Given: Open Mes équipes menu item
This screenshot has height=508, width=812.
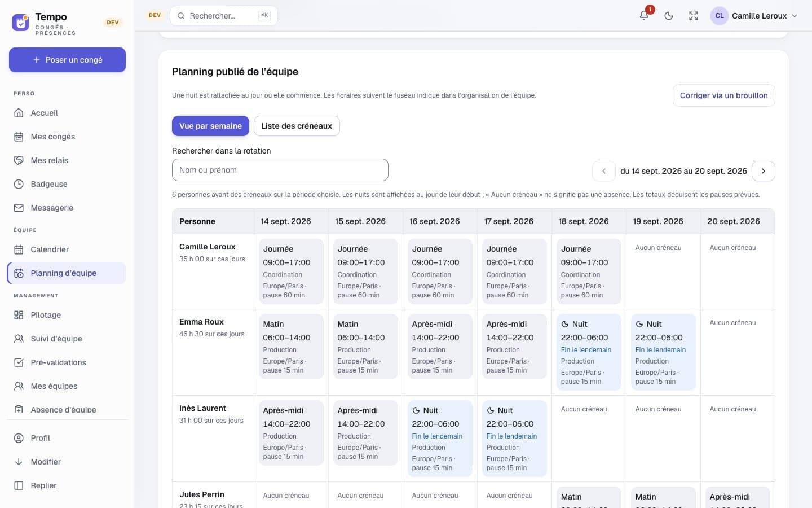Looking at the screenshot, I should click(x=67, y=386).
